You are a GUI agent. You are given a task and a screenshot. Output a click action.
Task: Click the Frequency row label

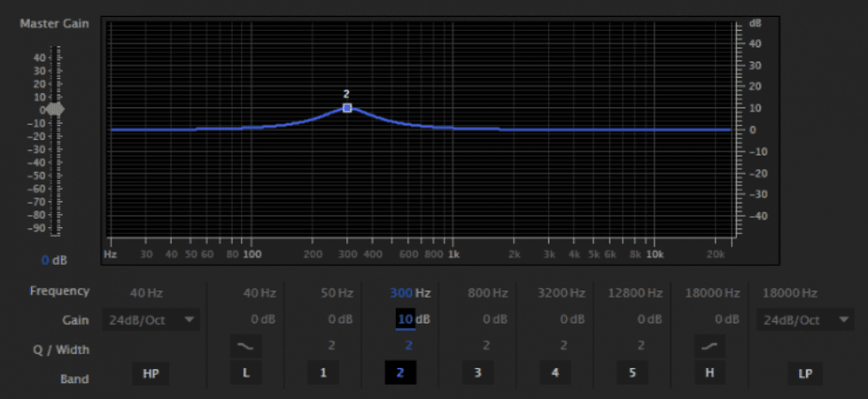(59, 291)
